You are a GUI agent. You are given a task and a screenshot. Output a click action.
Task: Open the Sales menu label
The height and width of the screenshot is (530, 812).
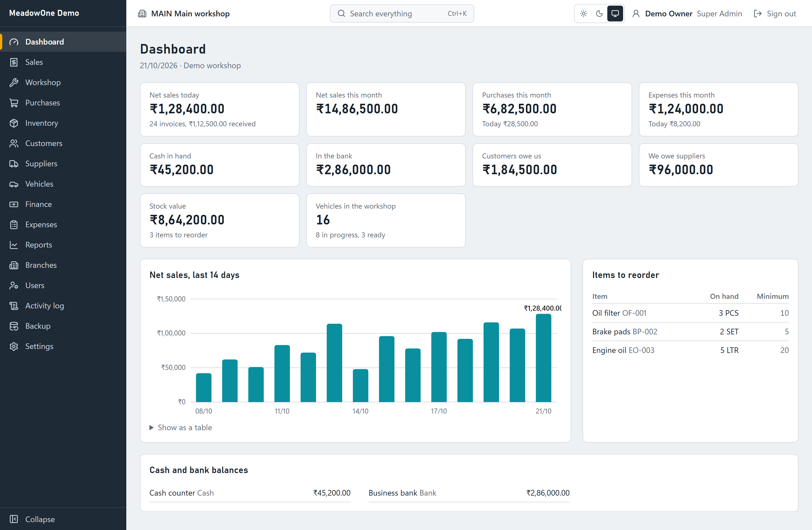tap(34, 62)
